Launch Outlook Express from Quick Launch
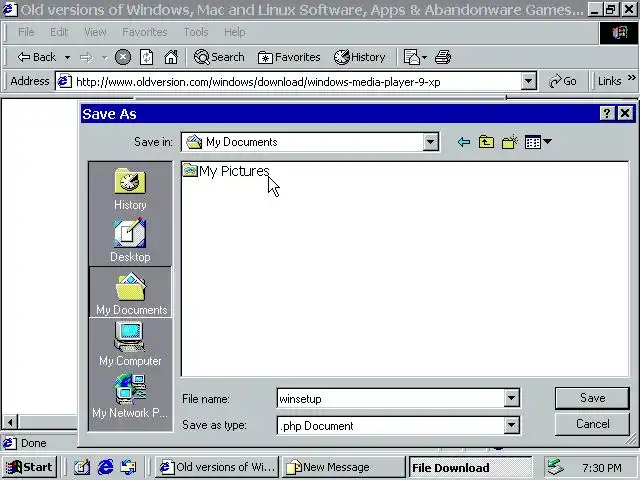640x480 pixels. coord(129,467)
